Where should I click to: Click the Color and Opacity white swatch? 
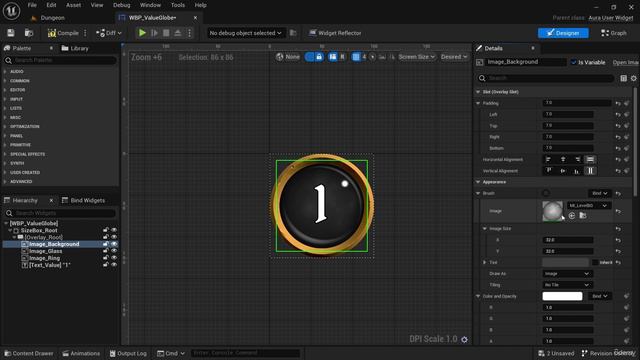pos(562,296)
